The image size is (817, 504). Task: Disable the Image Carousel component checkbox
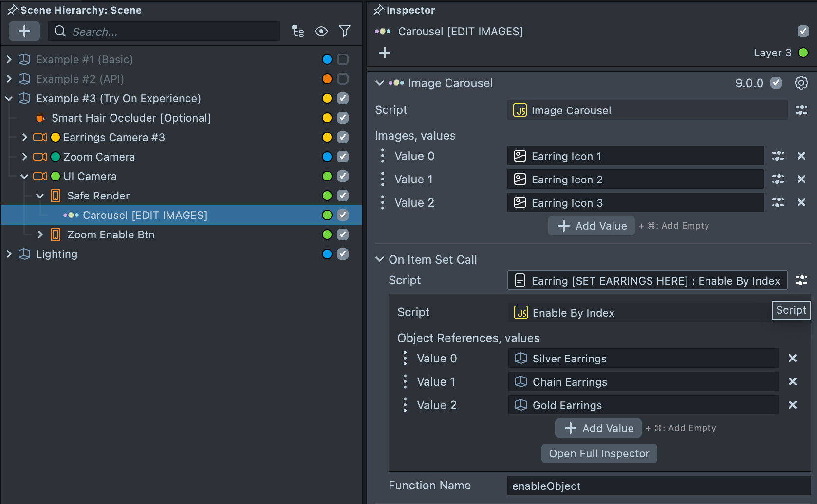(x=776, y=83)
